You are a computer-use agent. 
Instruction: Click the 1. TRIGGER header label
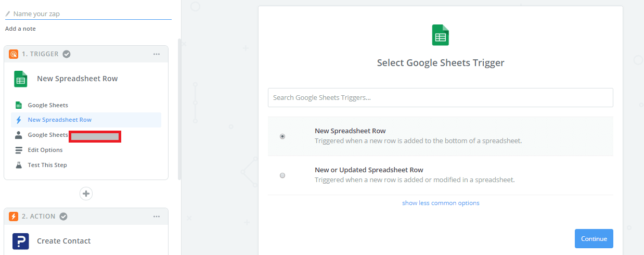point(40,54)
